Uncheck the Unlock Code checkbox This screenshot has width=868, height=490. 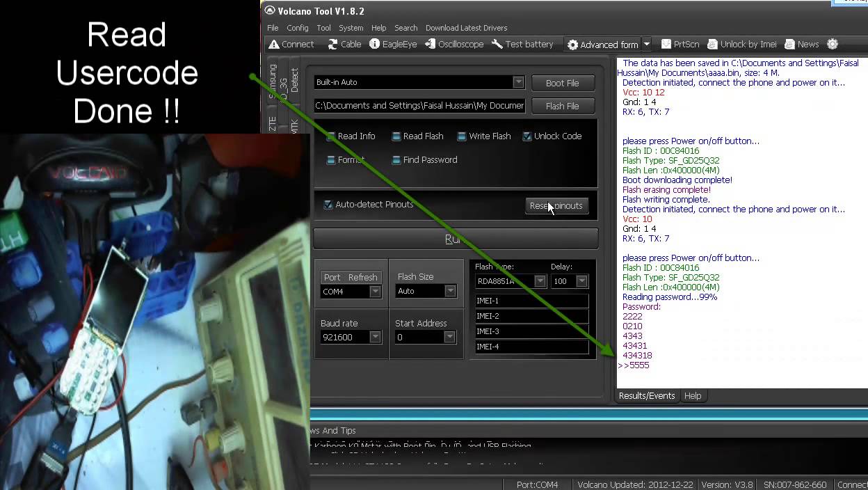coord(527,136)
